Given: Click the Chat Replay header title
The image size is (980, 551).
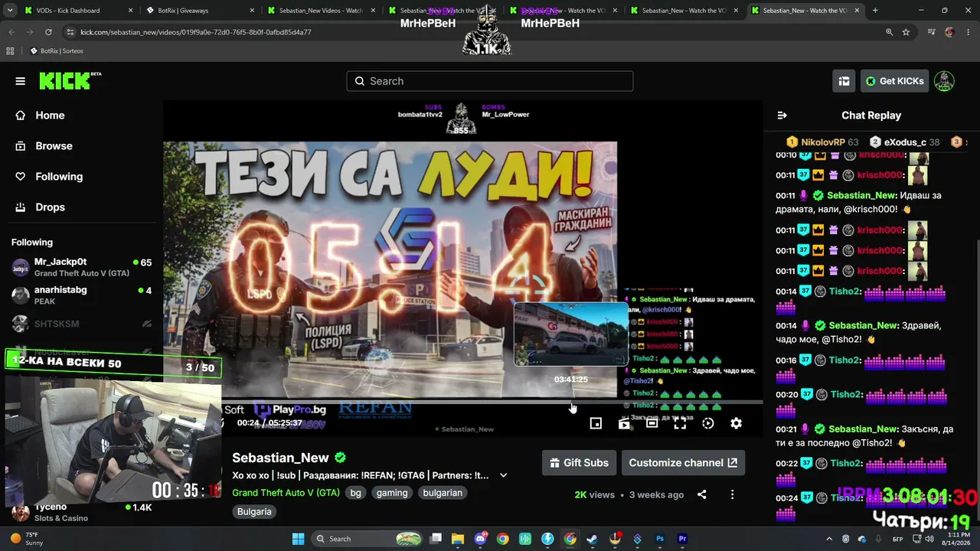Looking at the screenshot, I should coord(871,116).
